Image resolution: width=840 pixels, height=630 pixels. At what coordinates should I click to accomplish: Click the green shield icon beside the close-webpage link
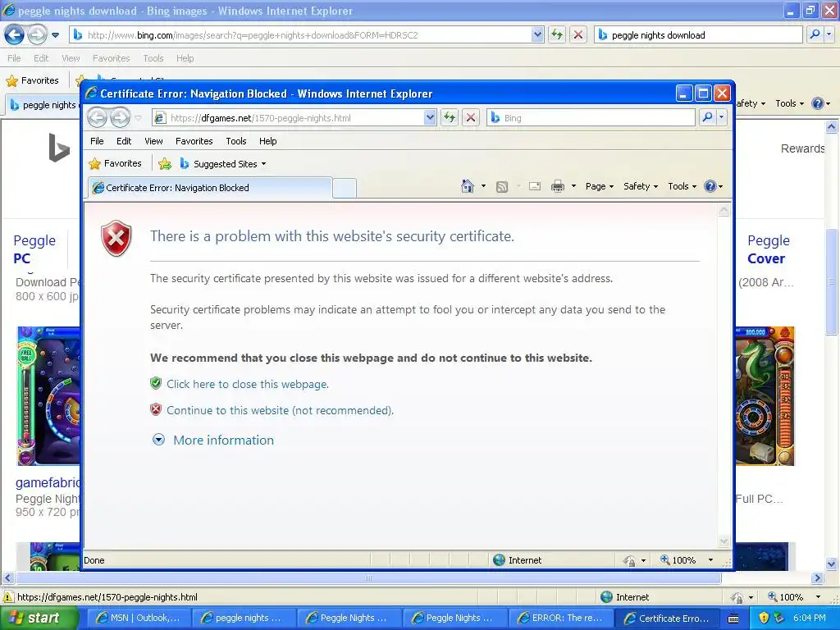(x=156, y=384)
